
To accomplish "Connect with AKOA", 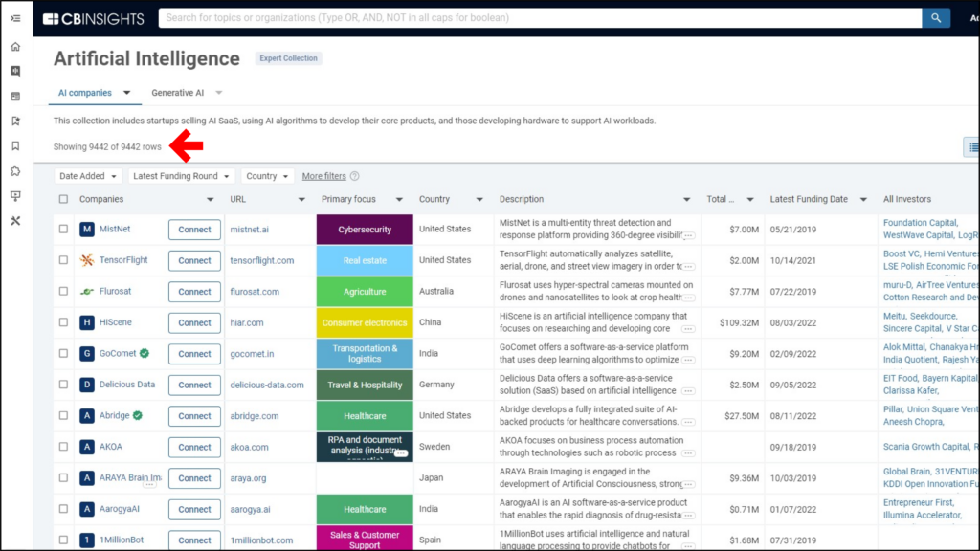I will (x=194, y=447).
